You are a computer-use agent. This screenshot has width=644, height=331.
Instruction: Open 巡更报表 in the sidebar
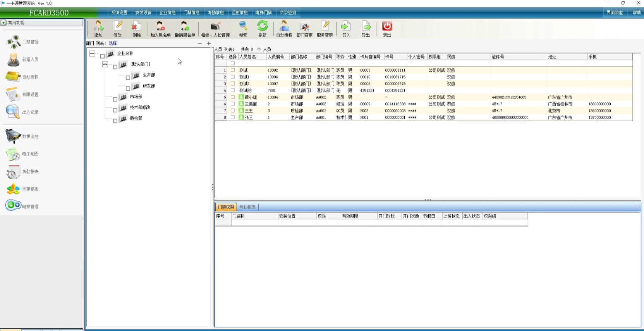[x=23, y=189]
